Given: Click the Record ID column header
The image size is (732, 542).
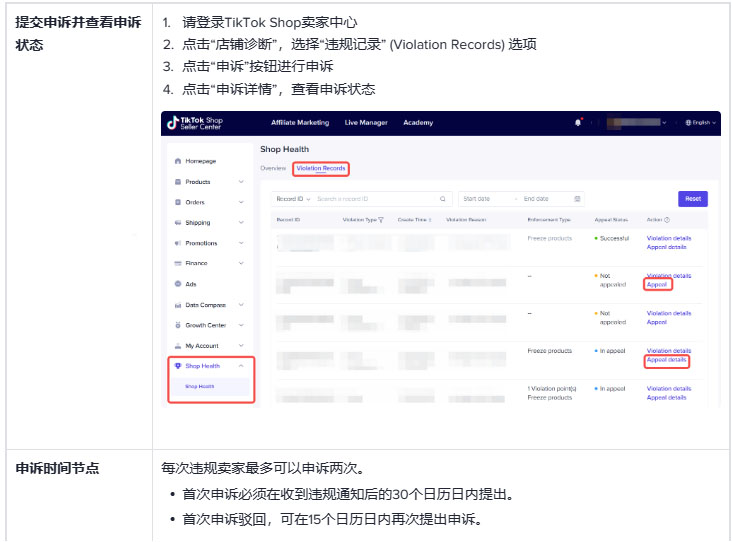Looking at the screenshot, I should coord(288,220).
